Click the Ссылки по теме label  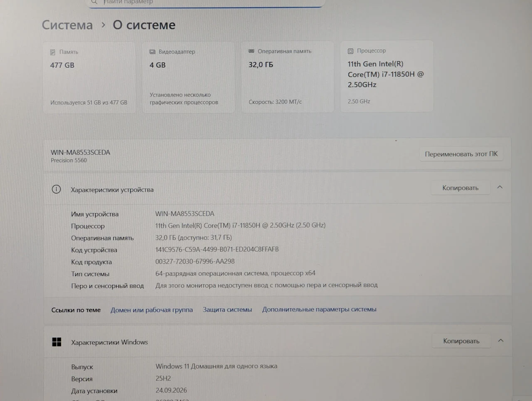[76, 310]
